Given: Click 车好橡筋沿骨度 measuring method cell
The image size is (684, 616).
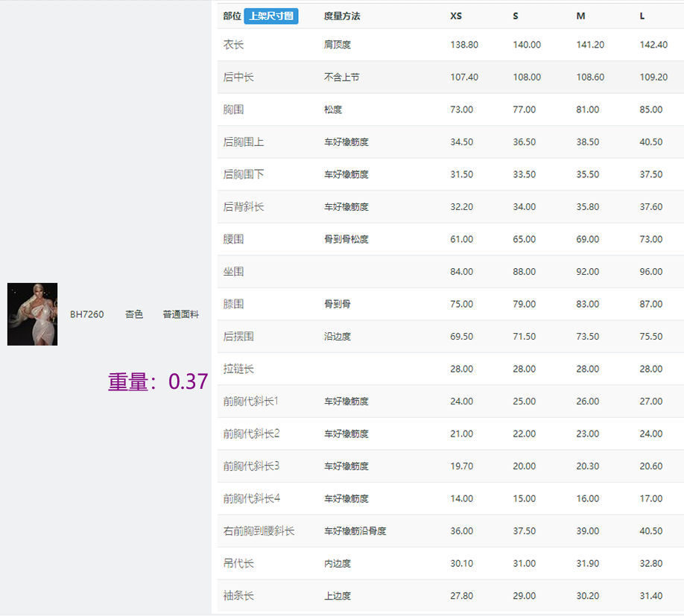Looking at the screenshot, I should [355, 531].
